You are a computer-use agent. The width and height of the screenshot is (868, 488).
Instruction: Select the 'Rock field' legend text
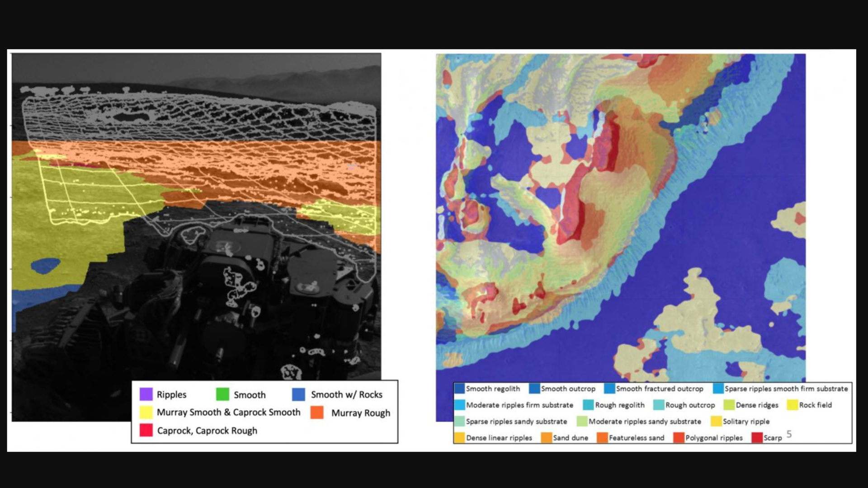816,405
